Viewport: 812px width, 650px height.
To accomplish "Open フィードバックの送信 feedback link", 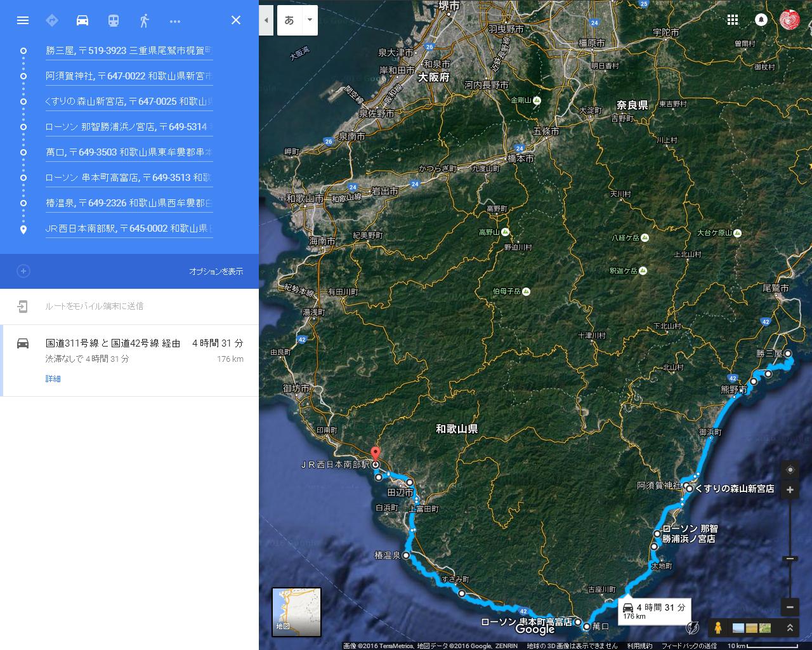I will click(x=689, y=646).
